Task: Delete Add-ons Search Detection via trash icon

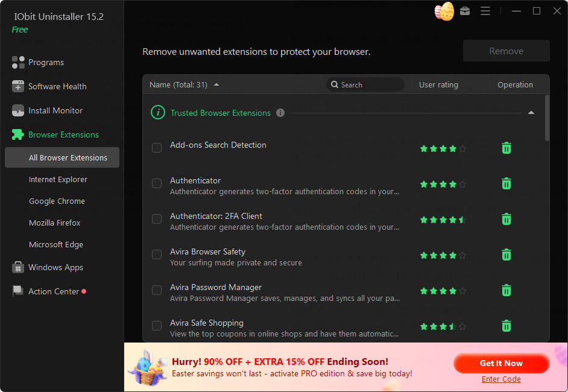Action: pyautogui.click(x=506, y=148)
